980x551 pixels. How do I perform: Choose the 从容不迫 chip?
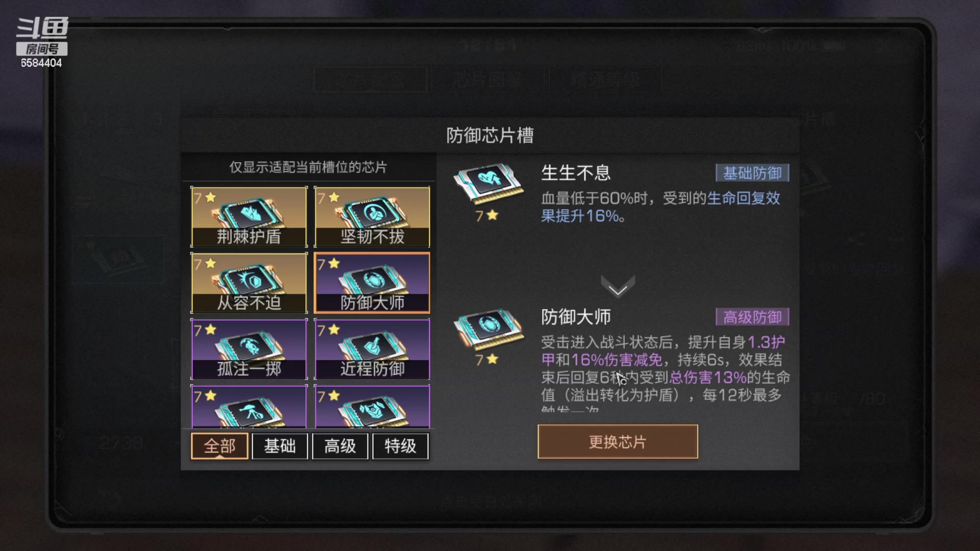(x=249, y=283)
